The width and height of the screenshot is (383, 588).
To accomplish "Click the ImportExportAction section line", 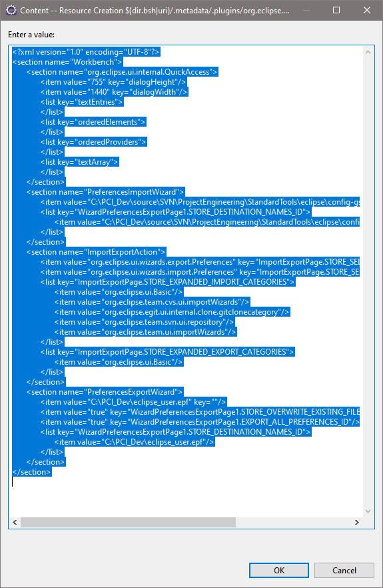I will [x=96, y=252].
